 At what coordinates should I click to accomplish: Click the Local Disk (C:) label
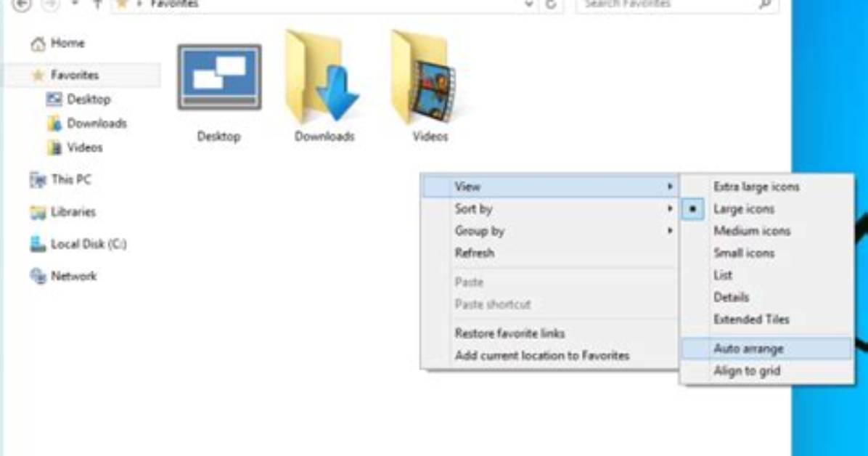pyautogui.click(x=89, y=244)
